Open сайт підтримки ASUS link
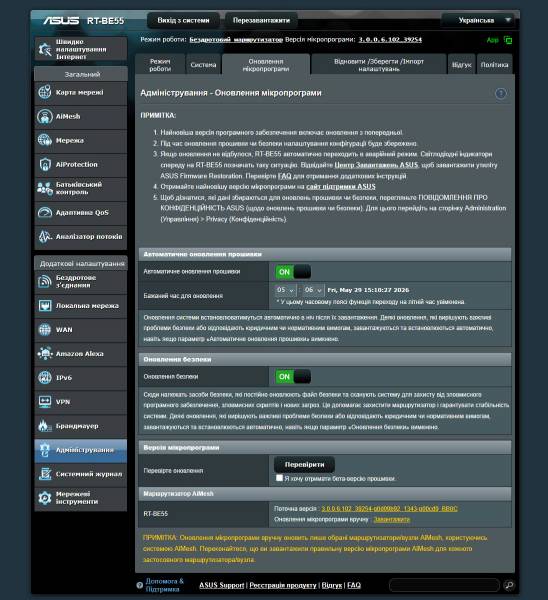The image size is (548, 600). (x=341, y=186)
